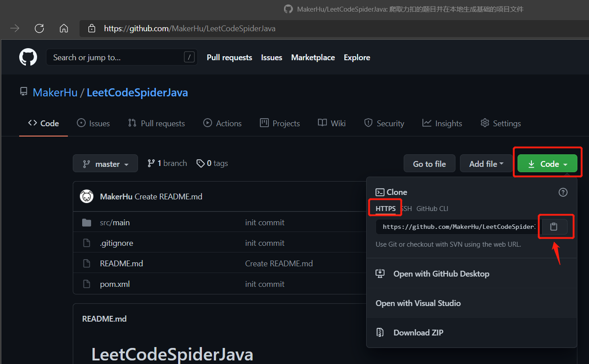Open the Insights tab
Viewport: 589px width, 364px height.
click(x=442, y=124)
